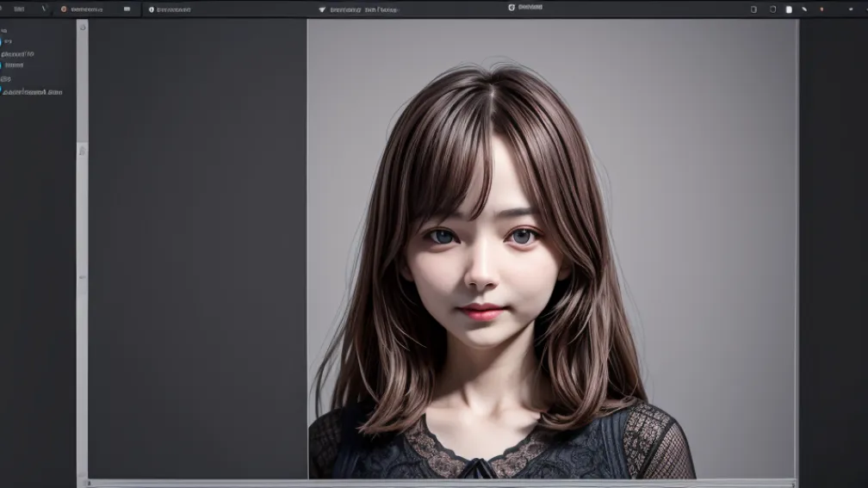
Task: Click the shield icon in the title bar
Action: (512, 8)
